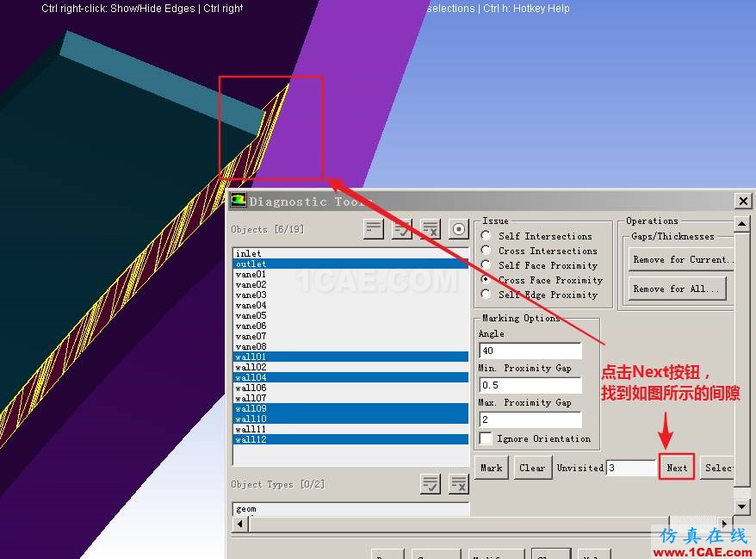This screenshot has height=559, width=756.
Task: Select wall09 in the Objects list
Action: pyautogui.click(x=350, y=408)
